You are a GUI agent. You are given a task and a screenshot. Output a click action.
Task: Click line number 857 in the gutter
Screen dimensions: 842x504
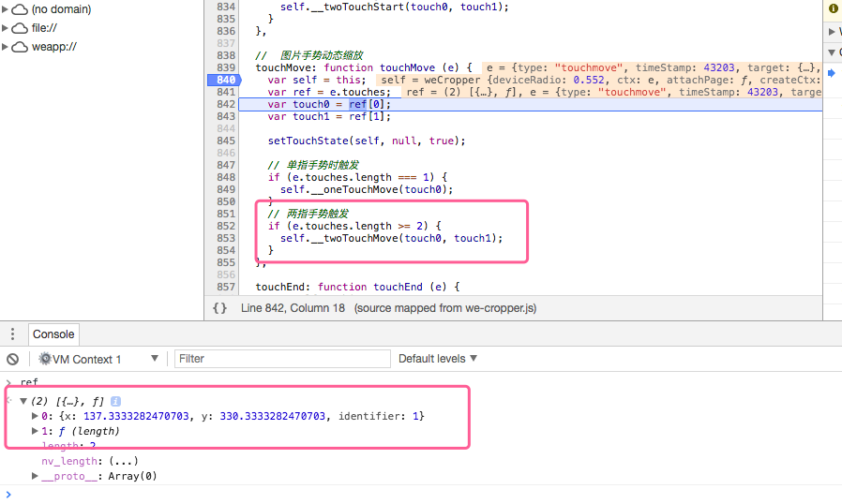click(x=226, y=287)
